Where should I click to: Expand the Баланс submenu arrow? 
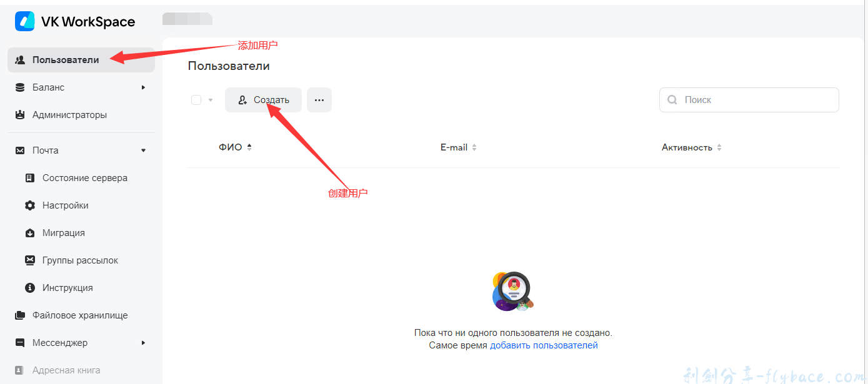143,87
